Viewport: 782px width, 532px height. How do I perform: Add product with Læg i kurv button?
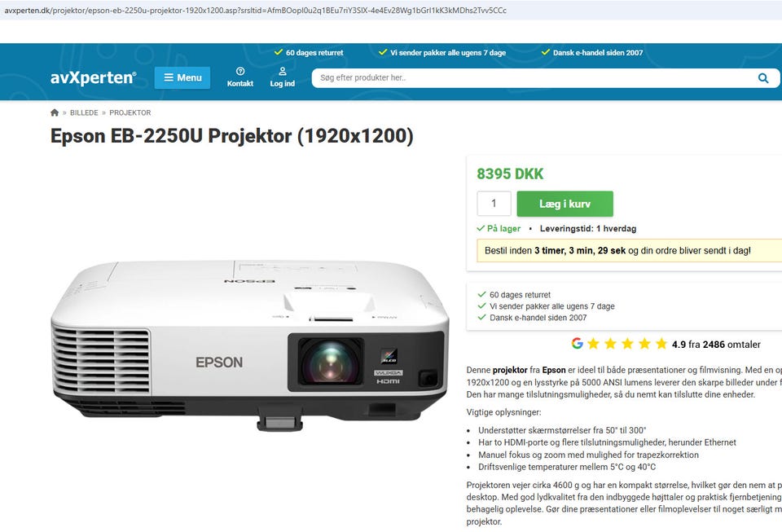tap(565, 204)
